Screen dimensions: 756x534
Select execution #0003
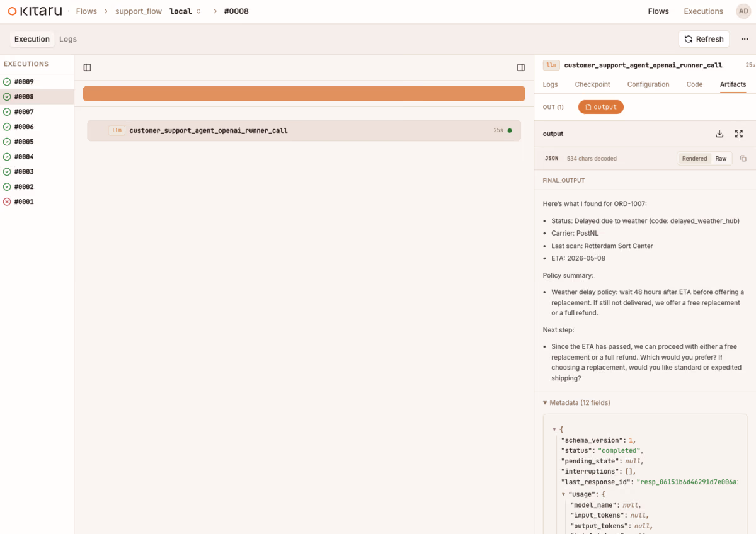(37, 172)
